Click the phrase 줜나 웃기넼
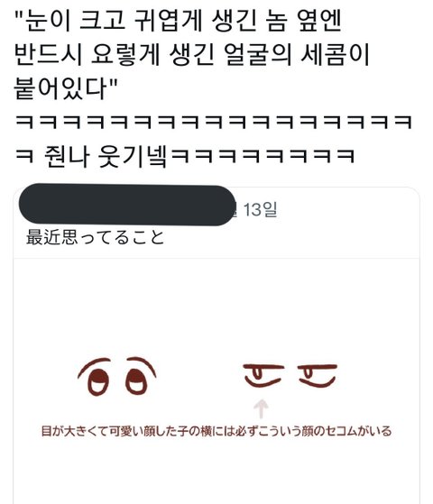 click(x=106, y=156)
